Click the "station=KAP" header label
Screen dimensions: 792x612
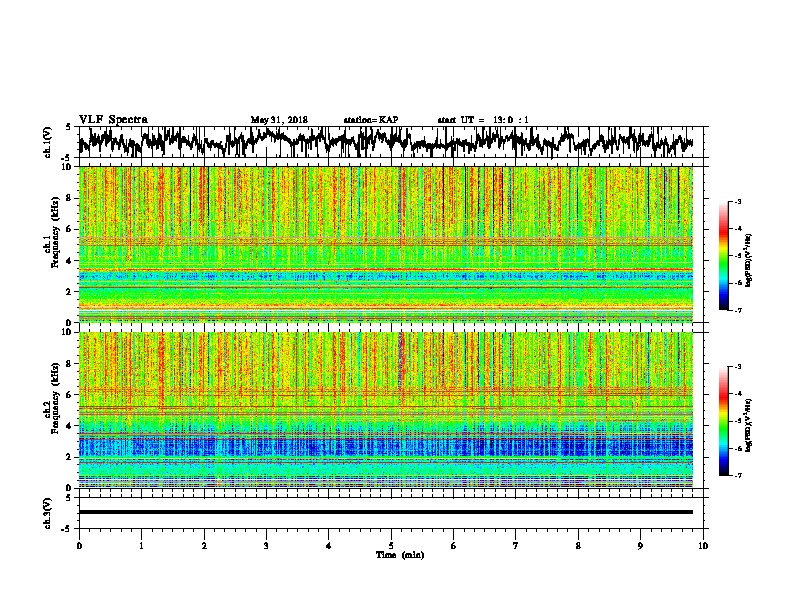pyautogui.click(x=371, y=120)
